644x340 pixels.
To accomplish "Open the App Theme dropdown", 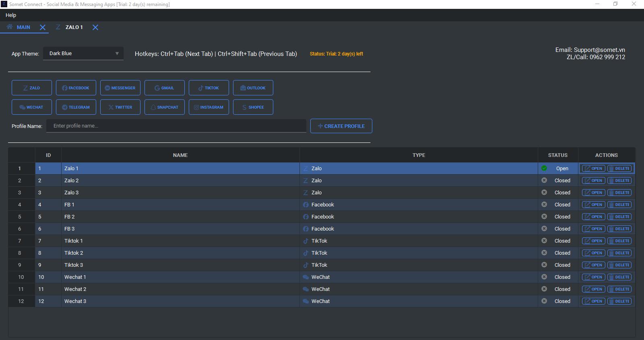I will click(83, 54).
